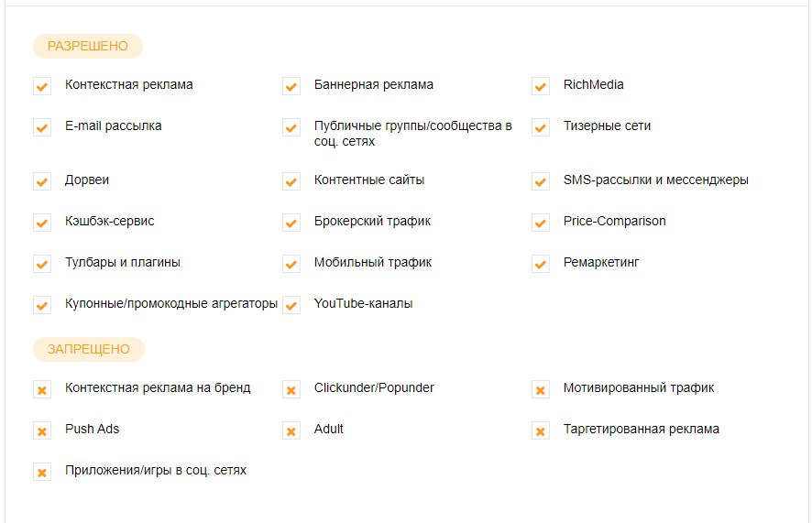812x523 pixels.
Task: Click the cross icon beside Таргетированная реклама
Action: point(541,430)
